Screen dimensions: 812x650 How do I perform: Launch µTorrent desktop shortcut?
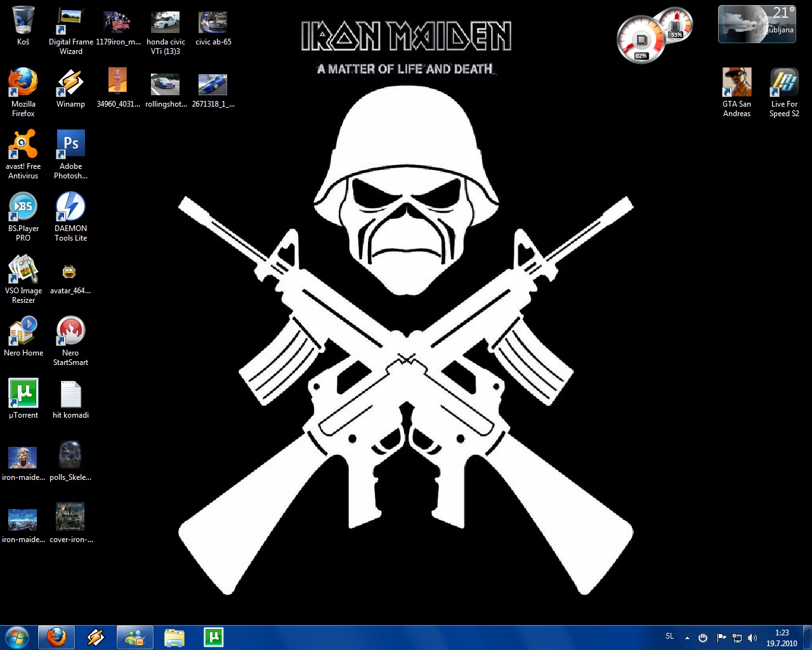click(23, 399)
